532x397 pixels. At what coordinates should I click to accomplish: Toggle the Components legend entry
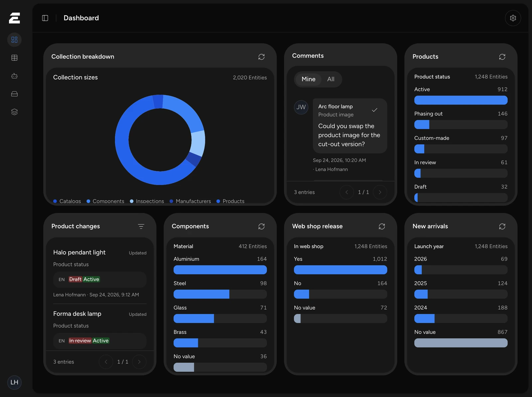coord(105,201)
